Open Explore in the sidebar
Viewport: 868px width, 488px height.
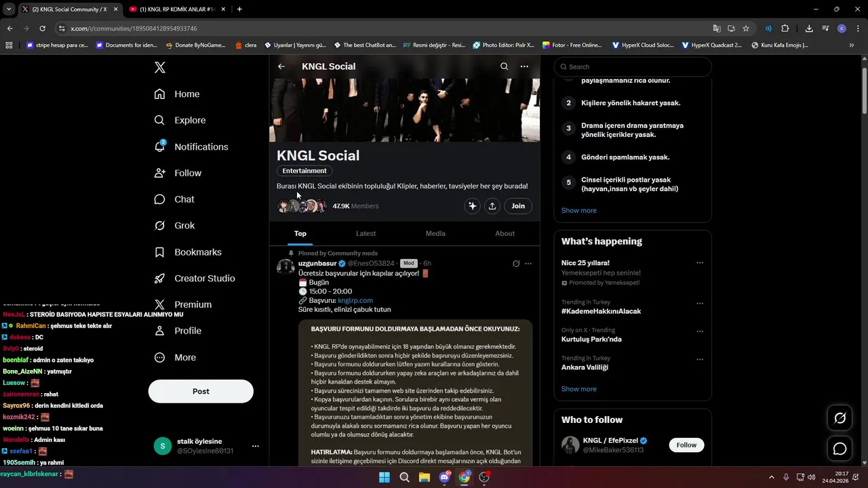click(x=180, y=120)
